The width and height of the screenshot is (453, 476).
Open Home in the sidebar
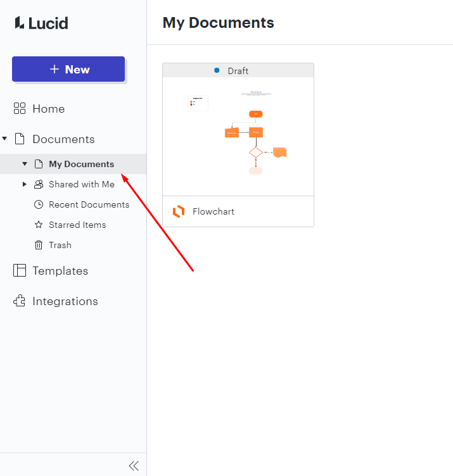pyautogui.click(x=49, y=109)
